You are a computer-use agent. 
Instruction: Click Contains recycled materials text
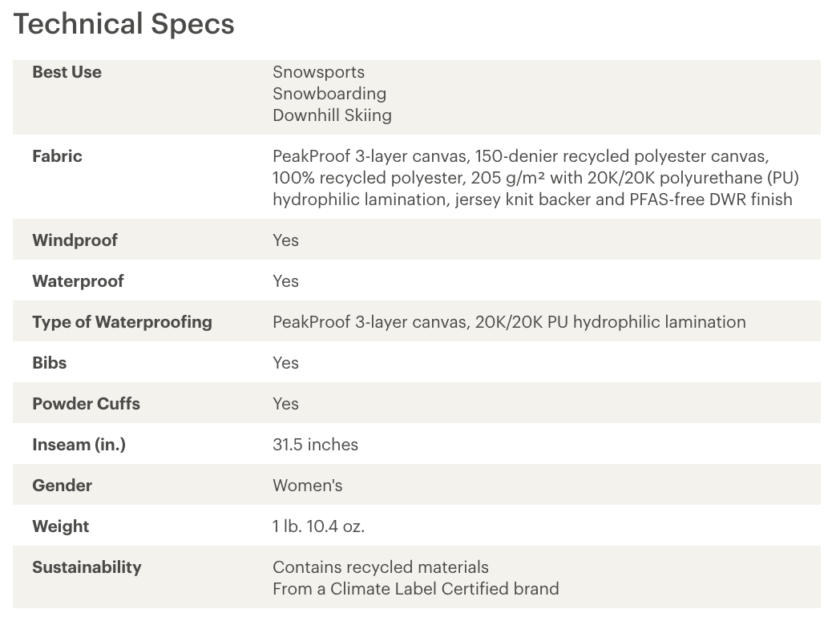tap(381, 567)
